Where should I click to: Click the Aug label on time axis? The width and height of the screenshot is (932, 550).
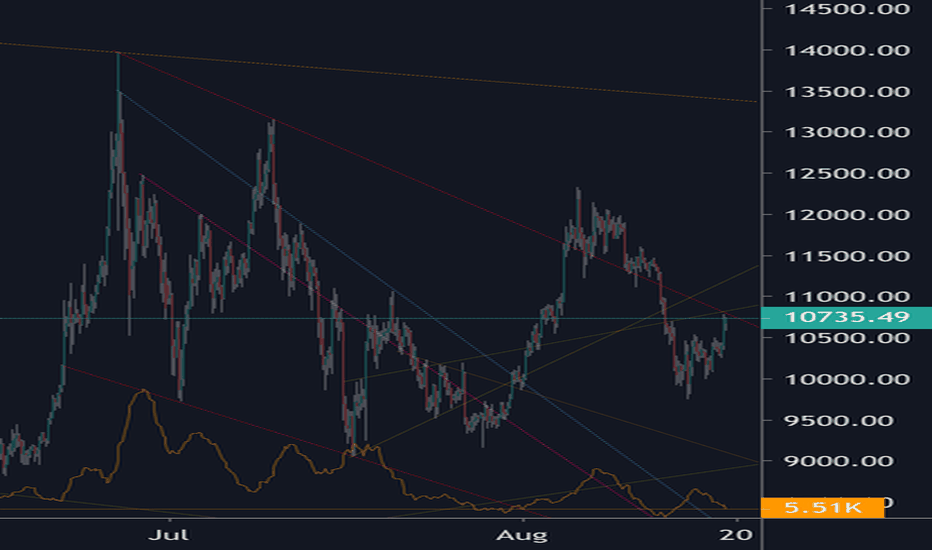tap(521, 536)
